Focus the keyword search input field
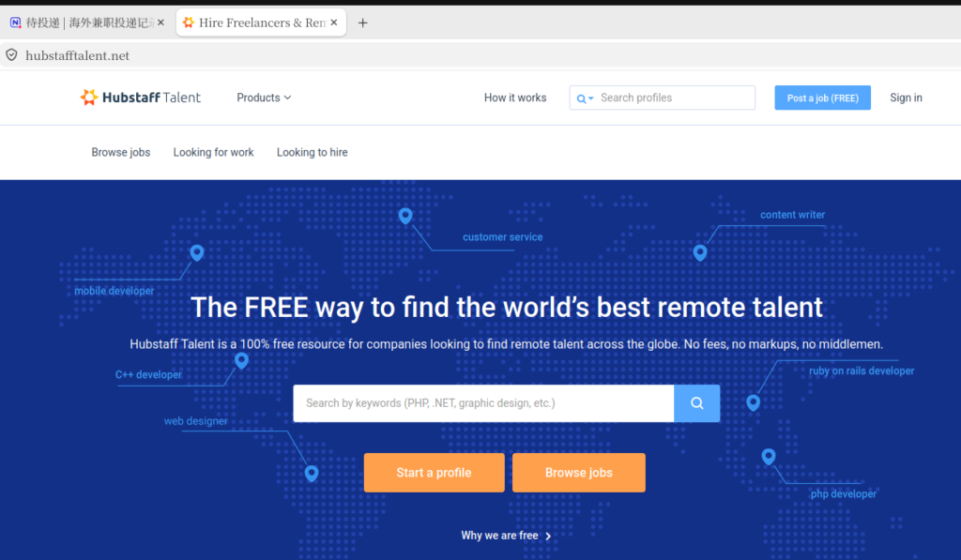Screen dimensions: 961x560 pyautogui.click(x=483, y=403)
